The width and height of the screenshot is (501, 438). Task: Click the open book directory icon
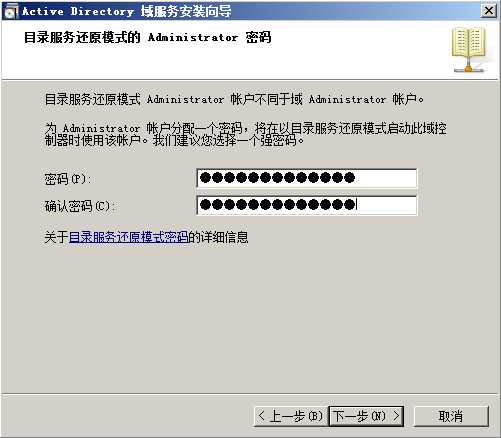tap(469, 50)
